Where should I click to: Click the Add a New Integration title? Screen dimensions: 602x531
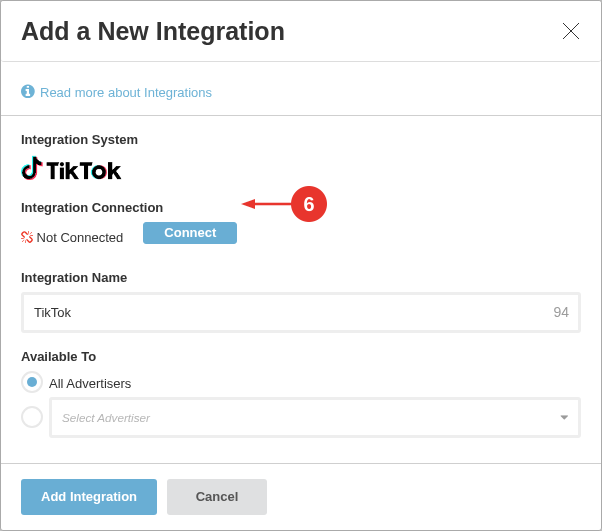(x=153, y=31)
